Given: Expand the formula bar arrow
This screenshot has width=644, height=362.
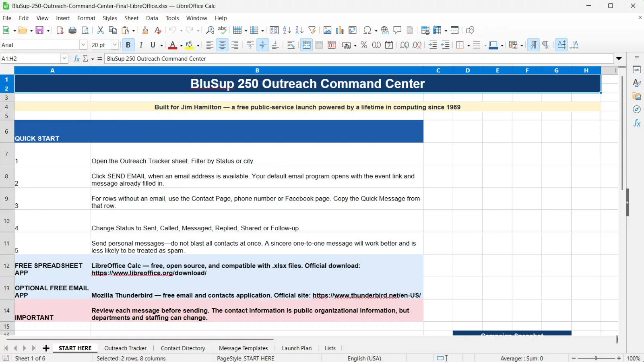Looking at the screenshot, I should [x=619, y=59].
